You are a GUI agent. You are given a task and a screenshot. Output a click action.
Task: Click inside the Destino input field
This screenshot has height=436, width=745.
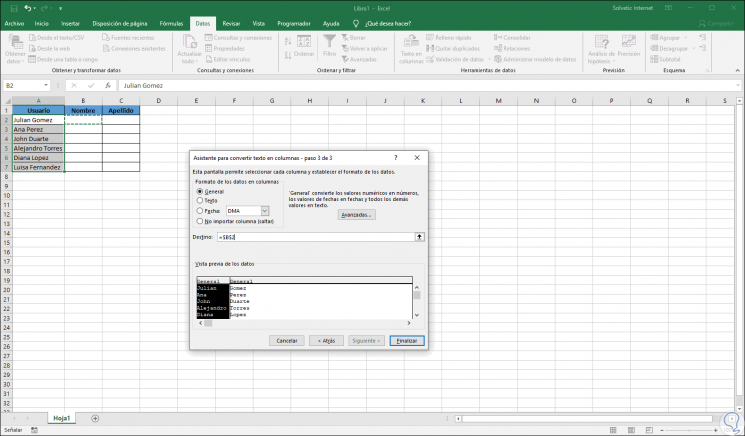coord(315,236)
